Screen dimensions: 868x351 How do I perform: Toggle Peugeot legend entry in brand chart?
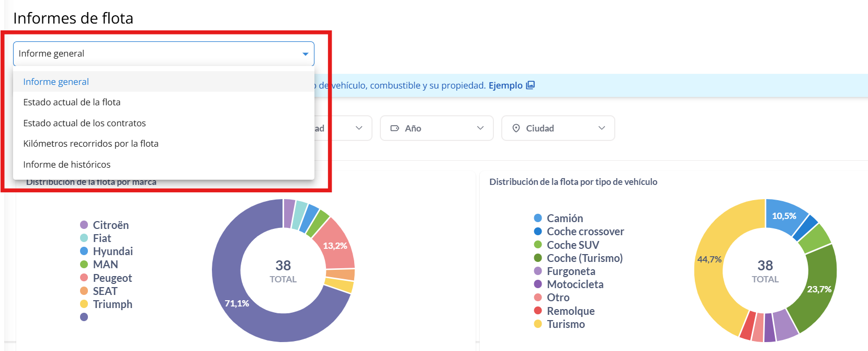pos(112,278)
